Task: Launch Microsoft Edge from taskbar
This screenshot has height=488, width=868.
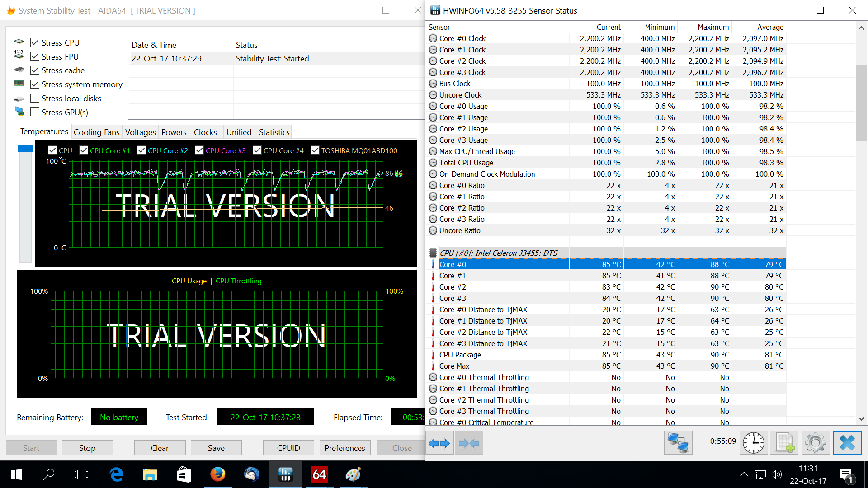Action: click(116, 474)
